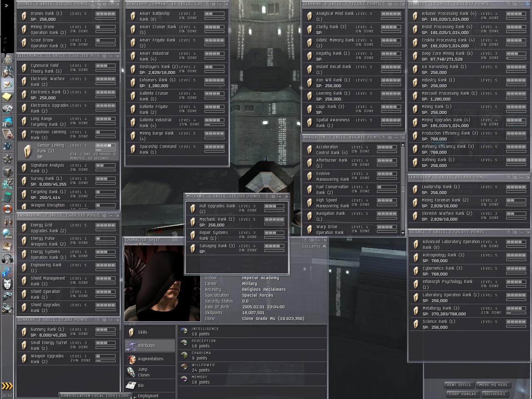
Task: Toggle the circular header button of Drones window
Action: pos(105,4)
